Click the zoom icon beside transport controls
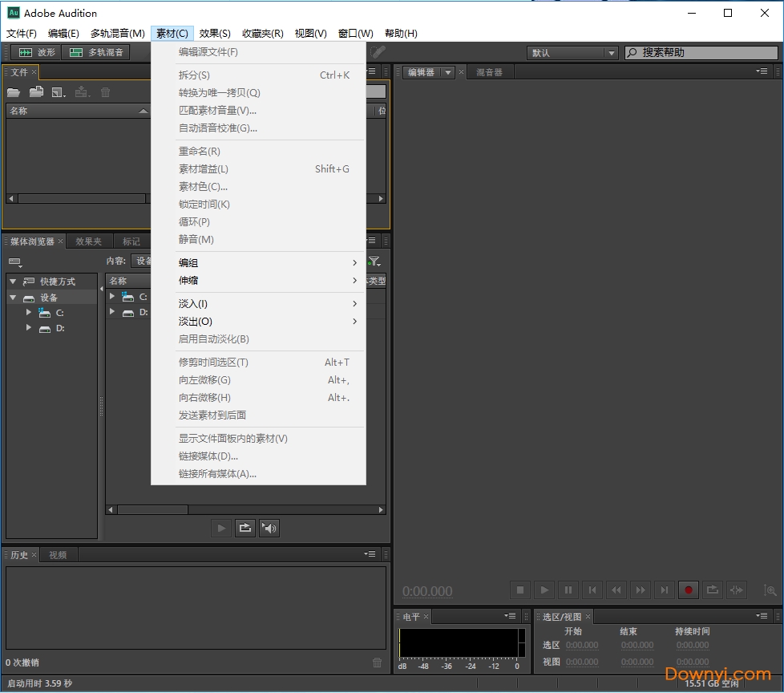Viewport: 784px width, 693px height. tap(770, 590)
